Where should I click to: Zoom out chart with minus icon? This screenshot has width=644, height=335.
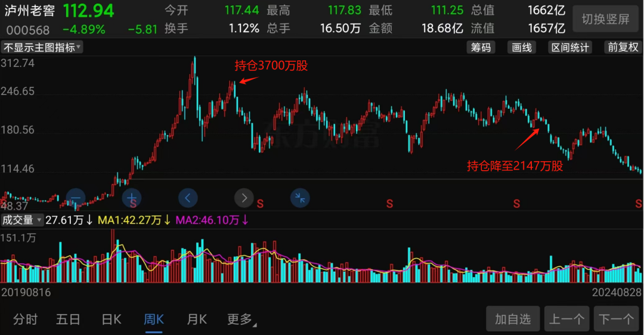click(x=76, y=198)
